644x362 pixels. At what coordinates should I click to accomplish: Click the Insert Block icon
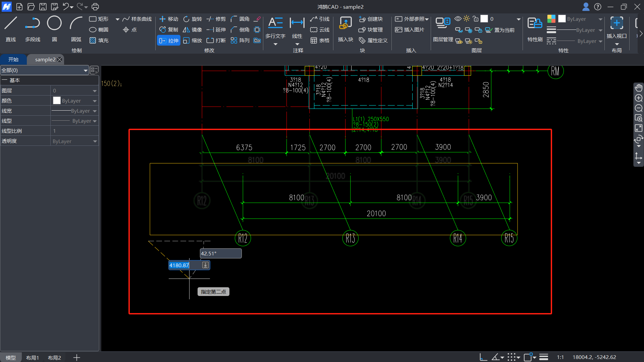pyautogui.click(x=345, y=23)
